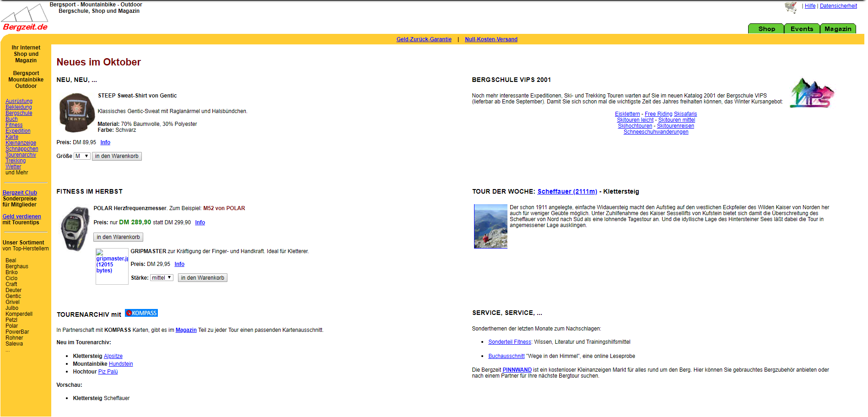
Task: Click the broken gripmaster image placeholder
Action: click(112, 266)
